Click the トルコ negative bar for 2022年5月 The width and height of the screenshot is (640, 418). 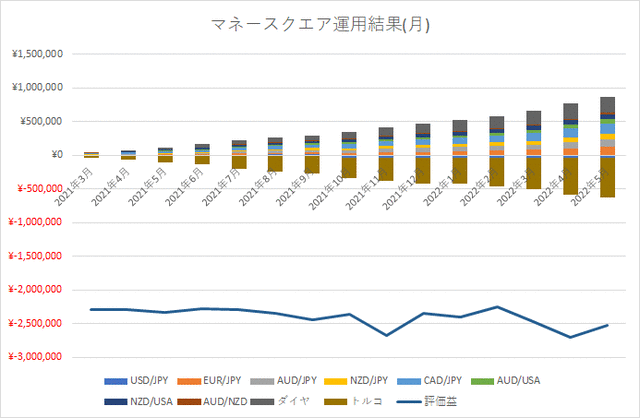(x=607, y=178)
